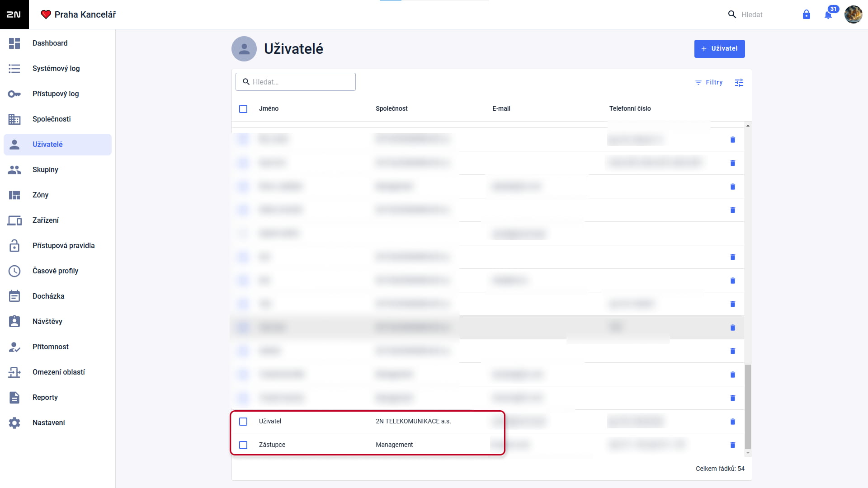Image resolution: width=868 pixels, height=488 pixels.
Task: Open the user avatar profile picture
Action: [x=853, y=14]
